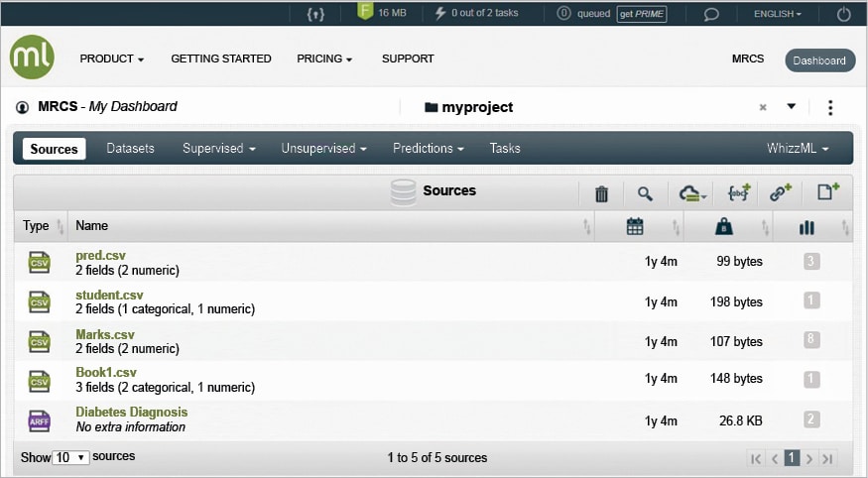Open the three-dot project options menu
The image size is (868, 478).
point(830,107)
